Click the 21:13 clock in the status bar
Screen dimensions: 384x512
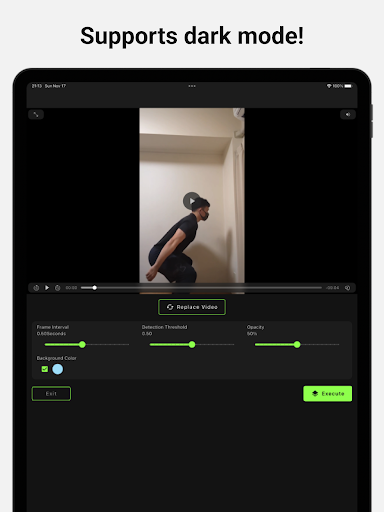(x=37, y=86)
